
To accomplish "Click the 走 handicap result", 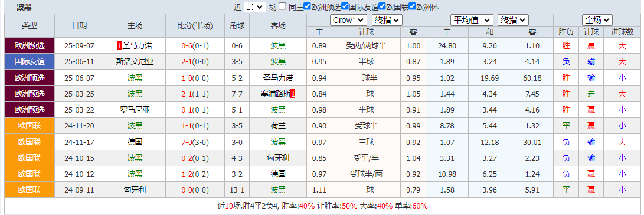I will pos(591,94).
